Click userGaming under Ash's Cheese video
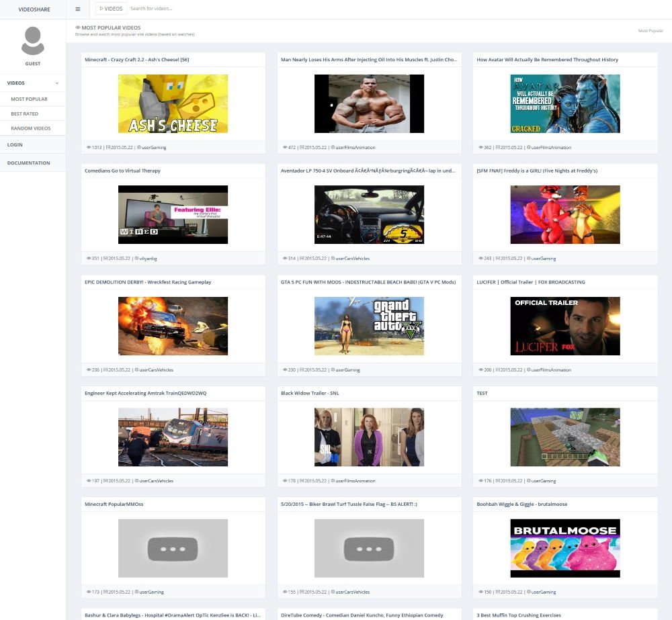The width and height of the screenshot is (672, 620). point(154,147)
